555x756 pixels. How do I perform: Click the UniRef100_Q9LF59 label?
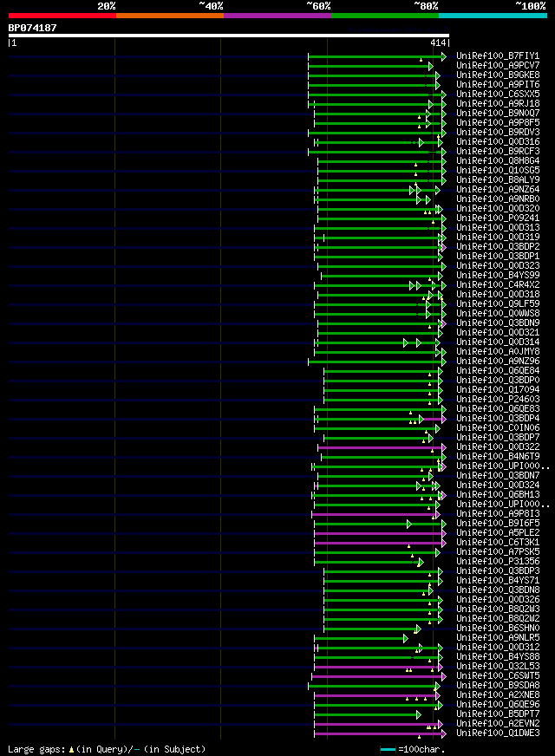point(498,304)
